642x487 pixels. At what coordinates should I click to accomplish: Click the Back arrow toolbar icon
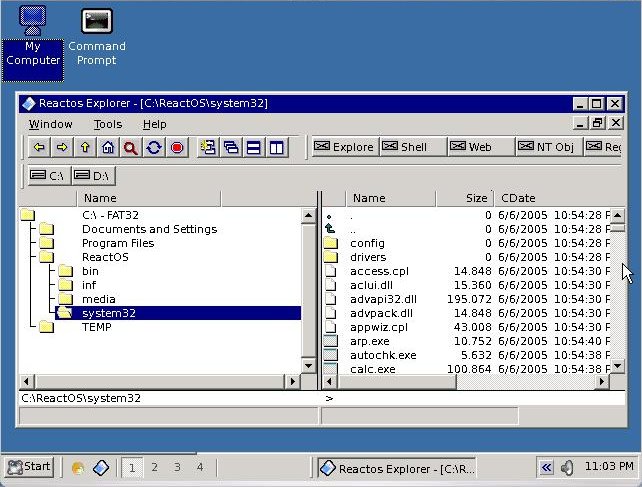pos(39,147)
